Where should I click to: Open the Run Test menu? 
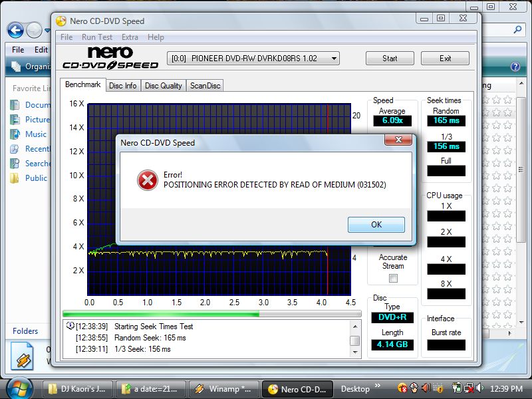point(96,37)
